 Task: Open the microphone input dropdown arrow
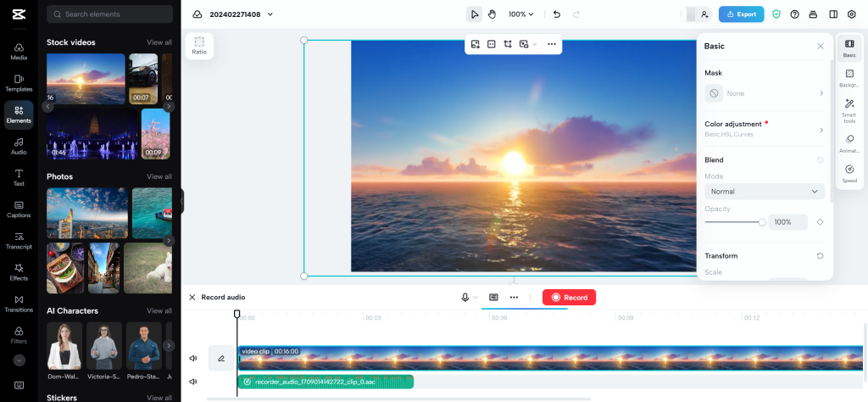[476, 298]
